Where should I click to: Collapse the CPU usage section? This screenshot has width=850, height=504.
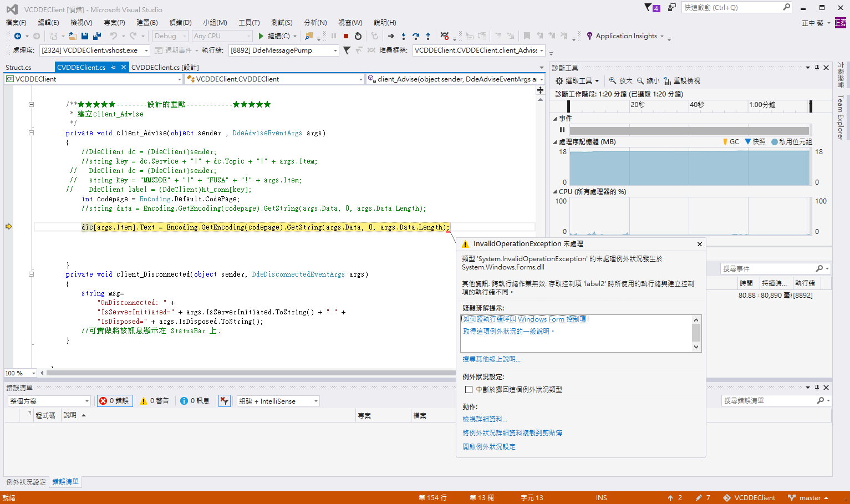555,192
